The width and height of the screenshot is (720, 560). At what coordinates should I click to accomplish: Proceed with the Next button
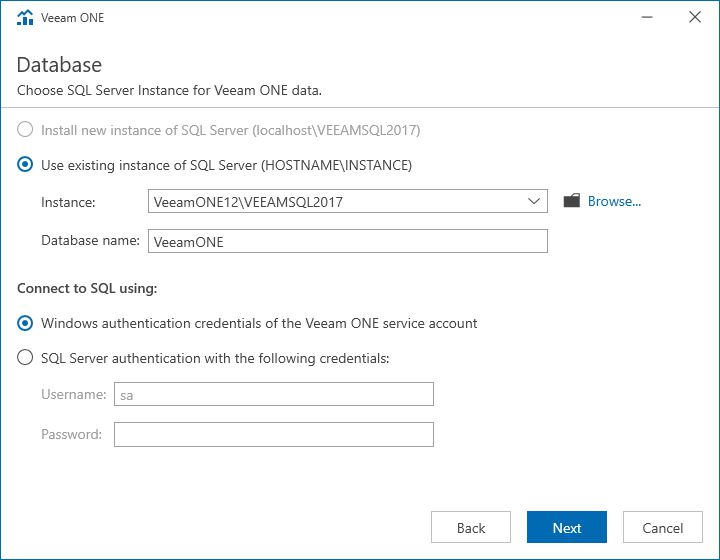(567, 527)
